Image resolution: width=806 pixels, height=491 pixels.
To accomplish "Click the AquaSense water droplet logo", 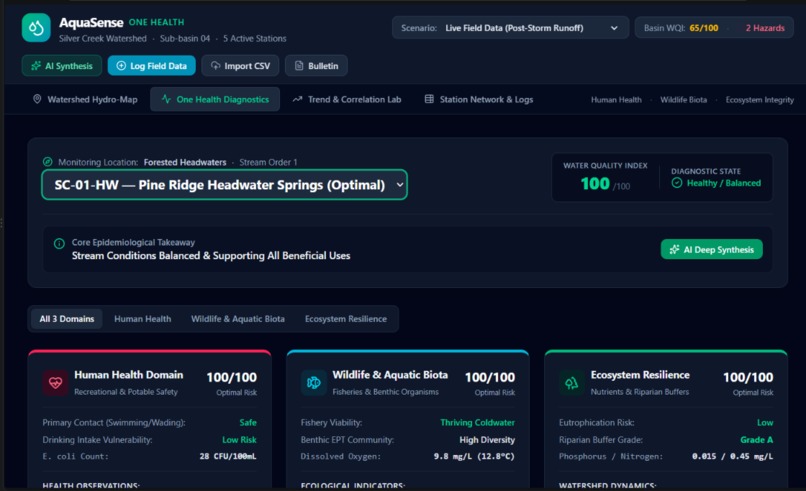I will (x=36, y=28).
